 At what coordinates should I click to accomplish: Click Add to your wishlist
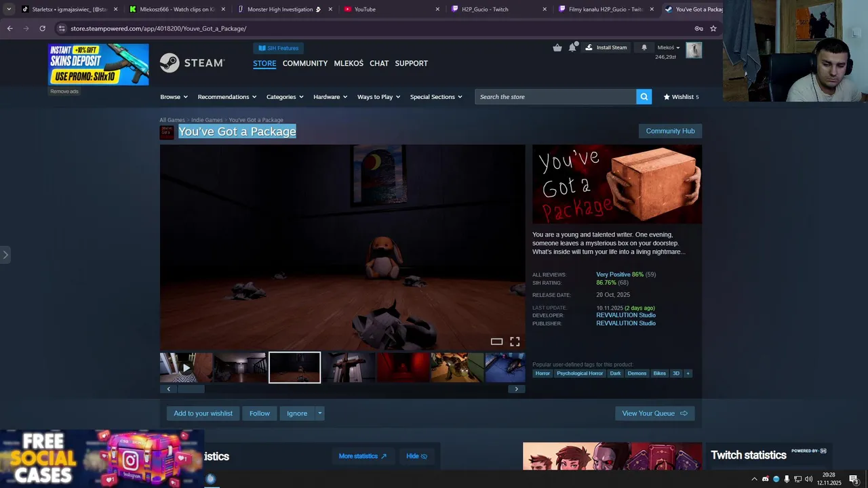click(203, 413)
